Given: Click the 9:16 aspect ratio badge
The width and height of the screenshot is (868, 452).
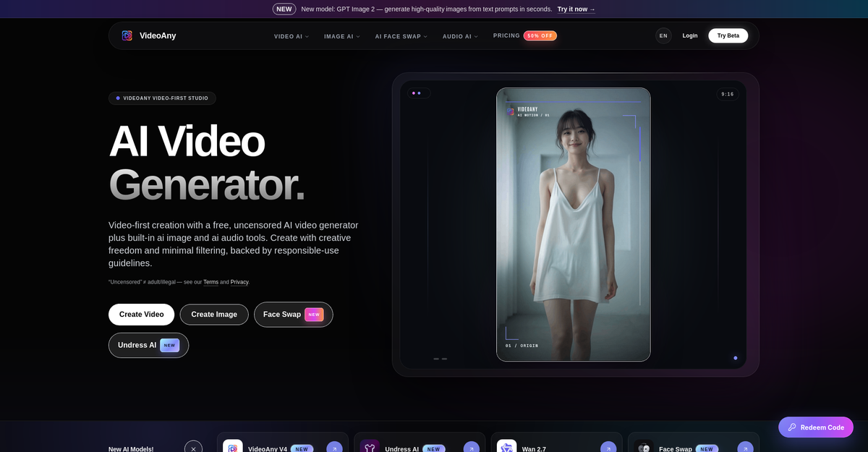Looking at the screenshot, I should click(x=727, y=94).
